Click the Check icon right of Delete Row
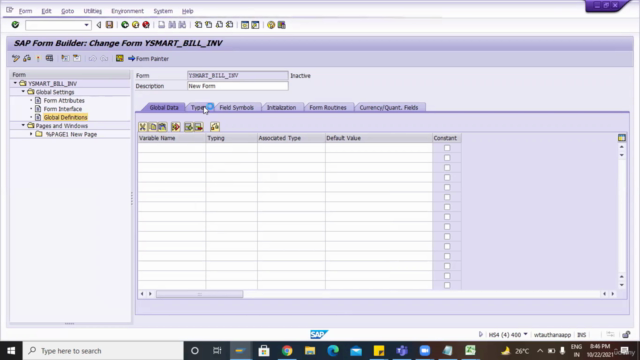This screenshot has height=360, width=640. 215,127
